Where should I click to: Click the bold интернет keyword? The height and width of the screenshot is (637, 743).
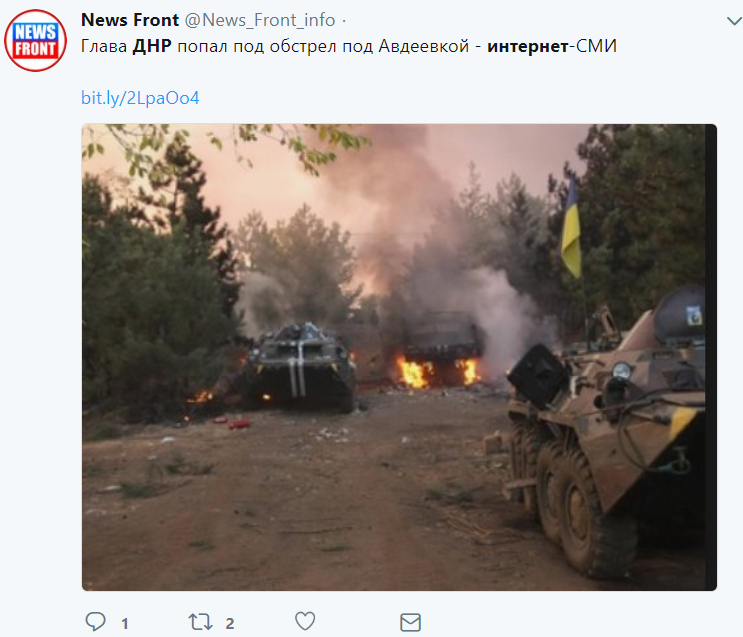tap(528, 46)
